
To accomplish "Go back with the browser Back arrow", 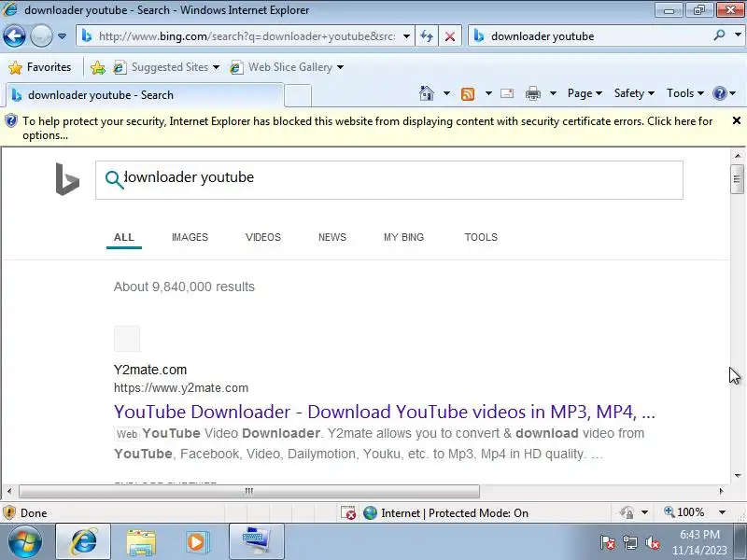I will [14, 35].
